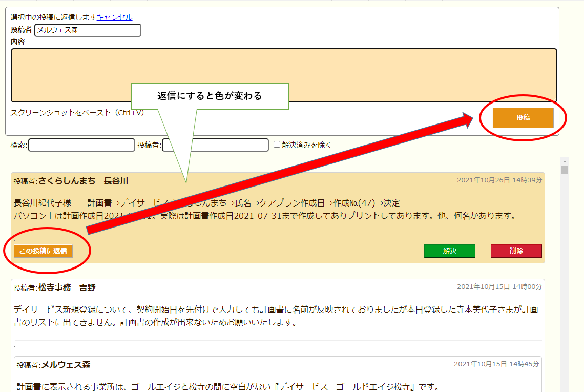The image size is (584, 392).
Task: Click the post list scrollbar thumb
Action: click(x=565, y=171)
